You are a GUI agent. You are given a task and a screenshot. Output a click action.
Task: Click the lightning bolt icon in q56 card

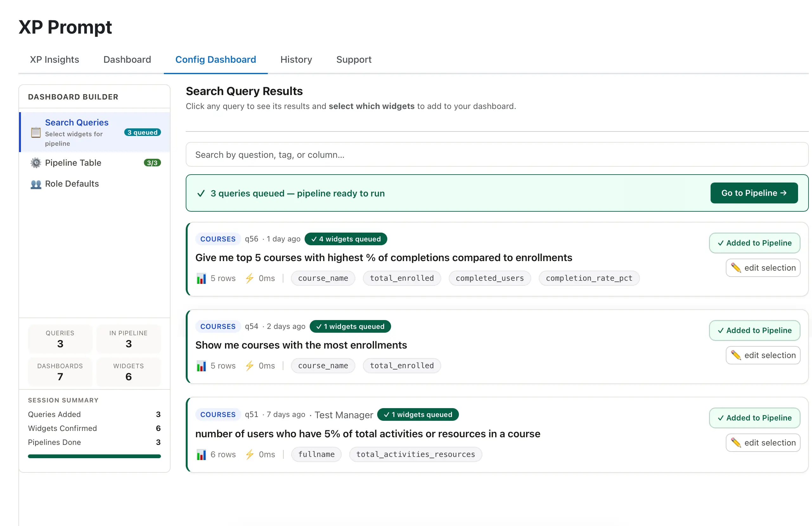click(x=250, y=278)
